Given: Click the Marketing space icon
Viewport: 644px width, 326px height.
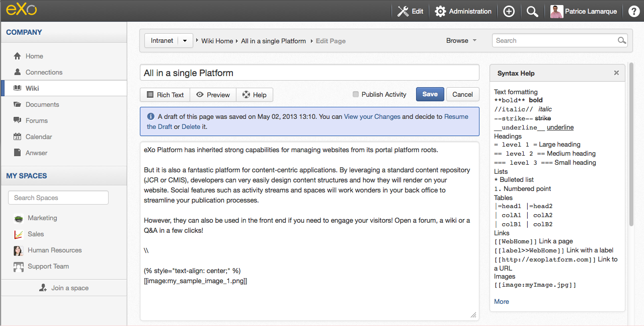Looking at the screenshot, I should click(x=19, y=218).
